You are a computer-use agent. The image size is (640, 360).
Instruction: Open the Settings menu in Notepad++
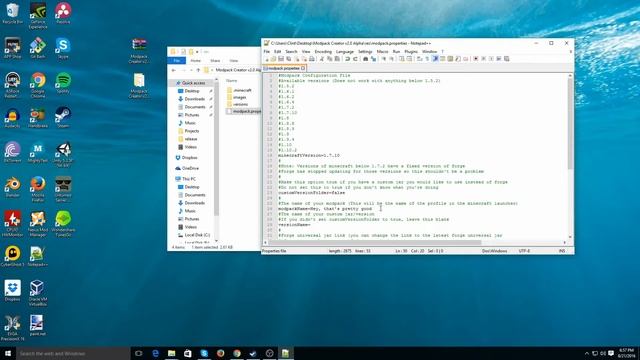[365, 52]
